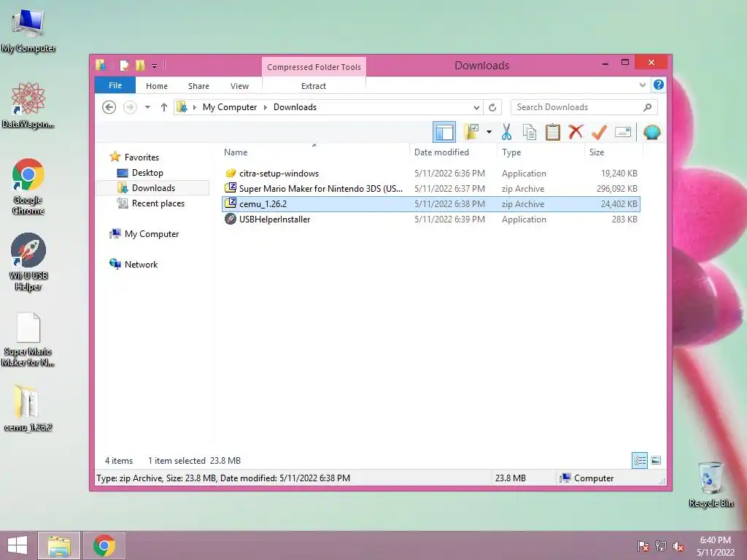
Task: Switch to large icons view in status bar
Action: pos(656,460)
